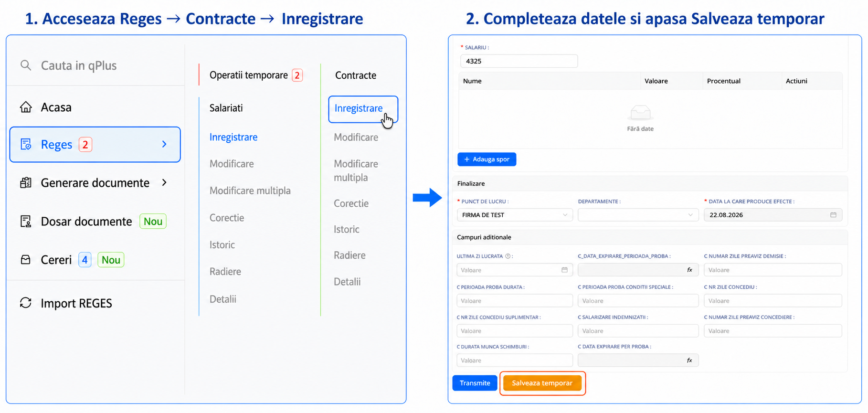The width and height of the screenshot is (868, 413).
Task: Click the blue 4 badge on Cereri
Action: [x=85, y=260]
